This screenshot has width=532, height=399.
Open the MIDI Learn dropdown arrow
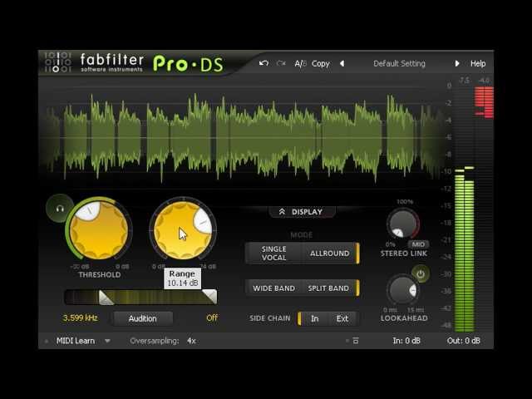click(107, 341)
